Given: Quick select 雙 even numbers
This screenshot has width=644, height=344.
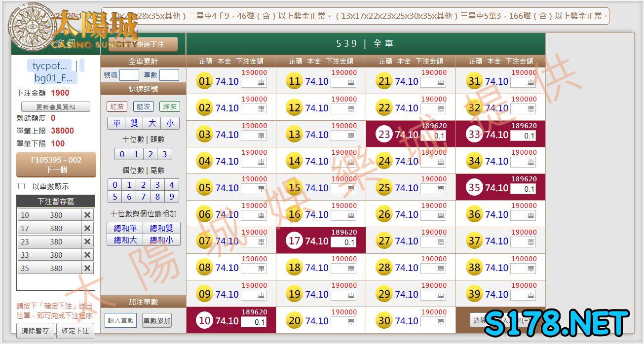Looking at the screenshot, I should tap(134, 123).
